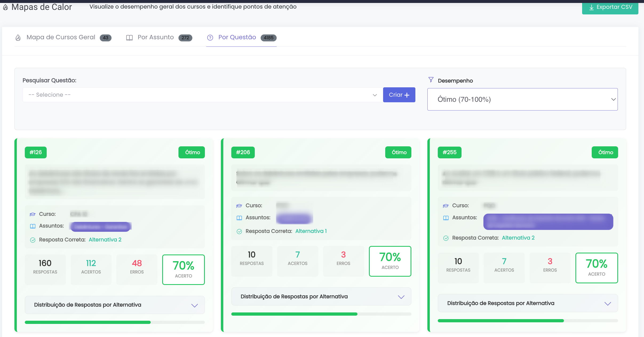The height and width of the screenshot is (337, 644).
Task: Switch to the Por Assunto tab
Action: click(x=156, y=37)
